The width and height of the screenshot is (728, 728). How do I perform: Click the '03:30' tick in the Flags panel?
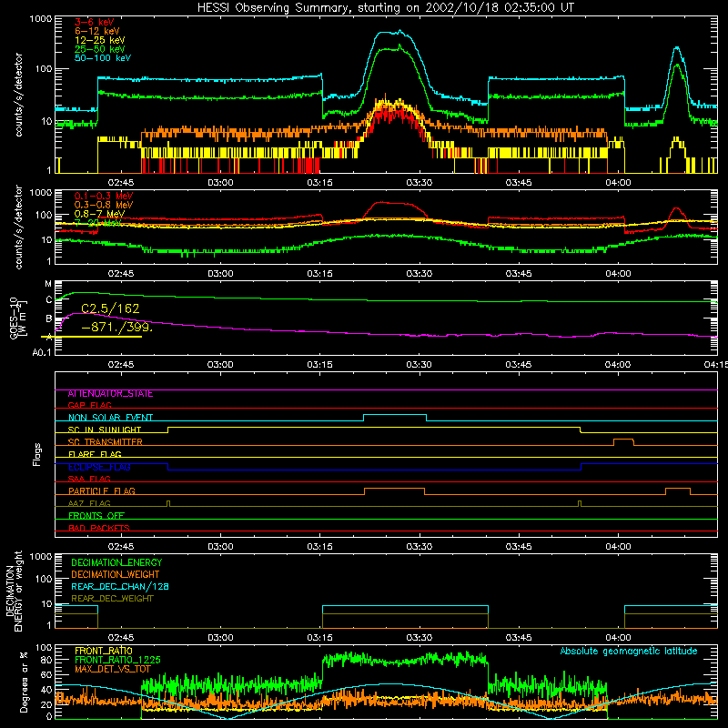coord(419,547)
